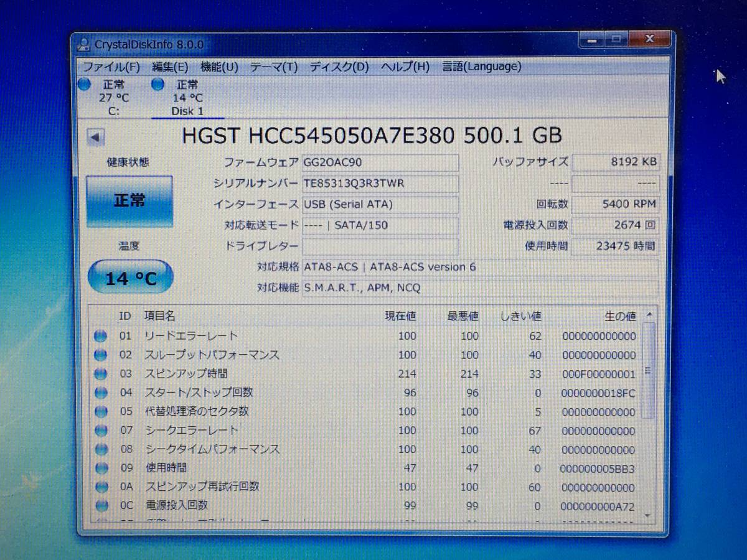This screenshot has height=560, width=747.
Task: Click the 対応規格 field ATA8-ACS
Action: (x=480, y=268)
